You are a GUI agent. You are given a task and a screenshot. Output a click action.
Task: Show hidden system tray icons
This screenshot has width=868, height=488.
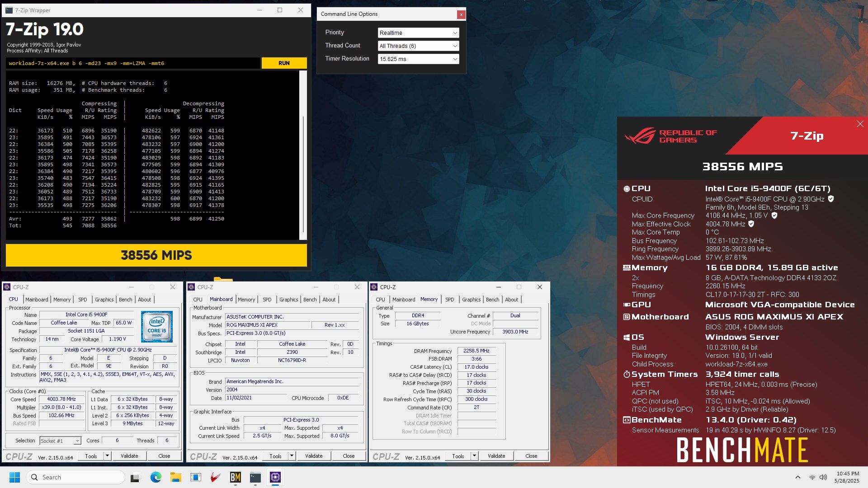(798, 477)
